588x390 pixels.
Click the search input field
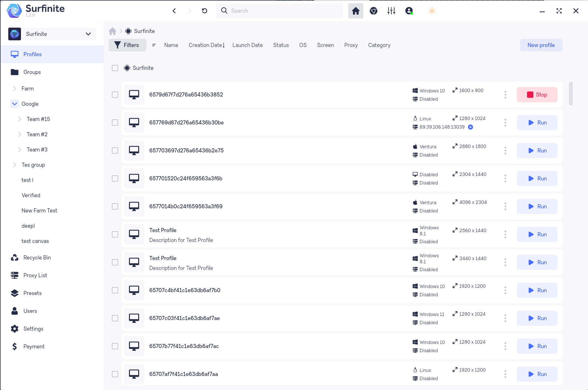pyautogui.click(x=280, y=10)
